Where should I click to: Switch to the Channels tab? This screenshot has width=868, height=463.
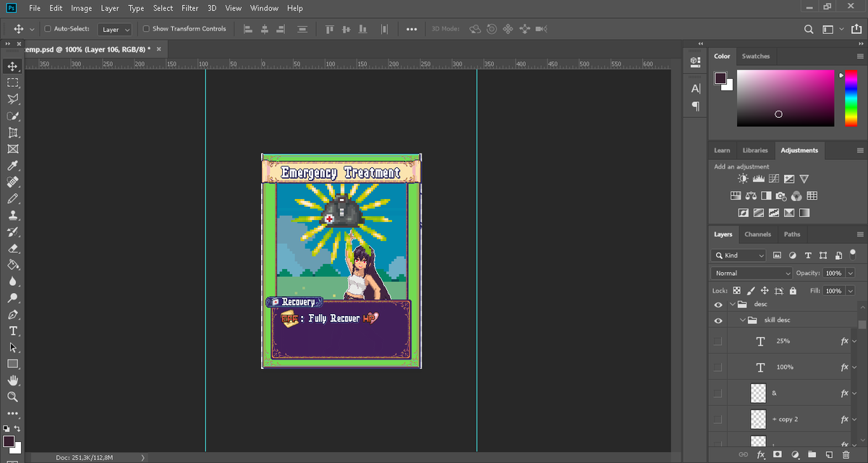tap(757, 234)
